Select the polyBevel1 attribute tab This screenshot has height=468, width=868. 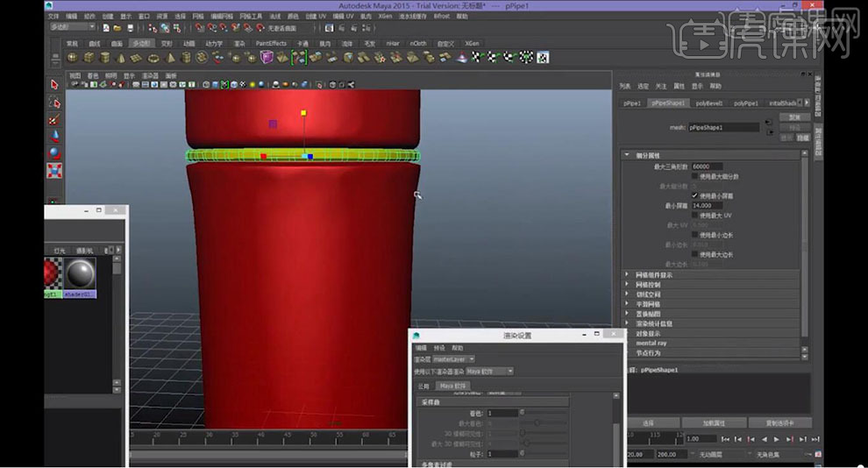(x=709, y=103)
